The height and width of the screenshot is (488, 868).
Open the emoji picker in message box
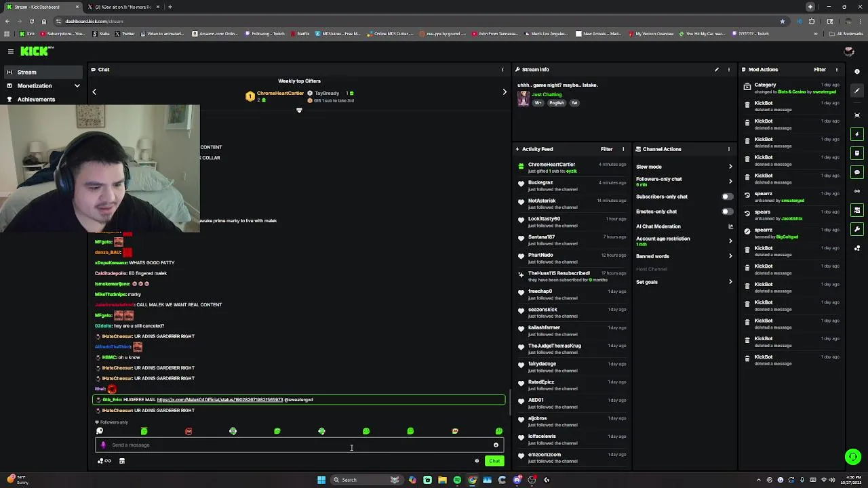click(x=496, y=445)
